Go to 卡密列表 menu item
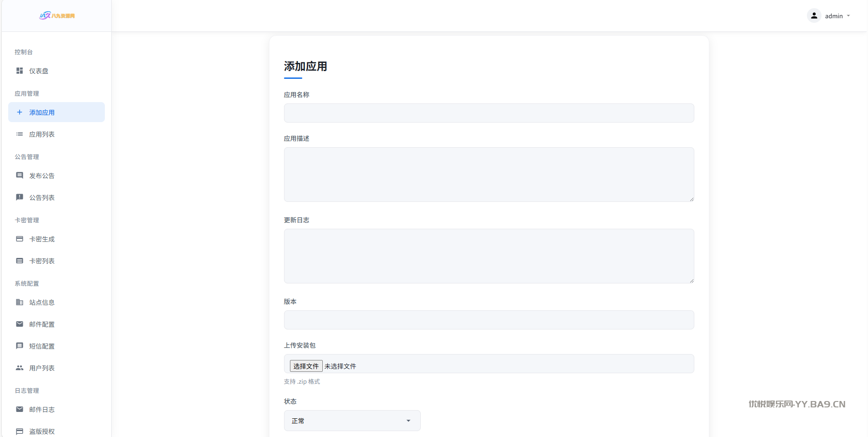 42,261
